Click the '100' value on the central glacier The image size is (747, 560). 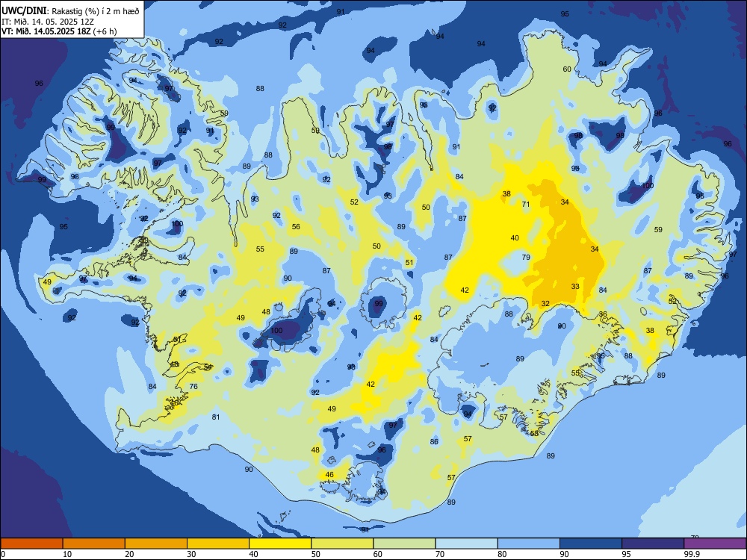[276, 330]
